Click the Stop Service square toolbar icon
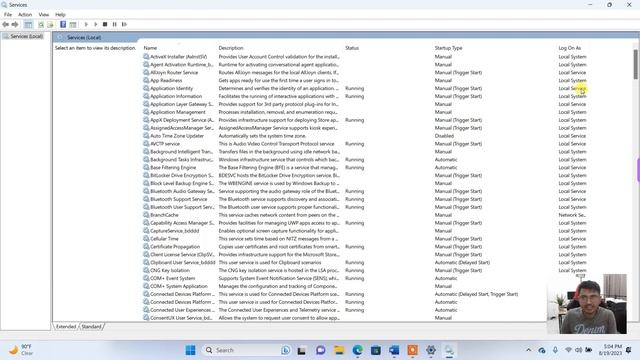Viewport: 640px width, 360px height. (x=105, y=24)
